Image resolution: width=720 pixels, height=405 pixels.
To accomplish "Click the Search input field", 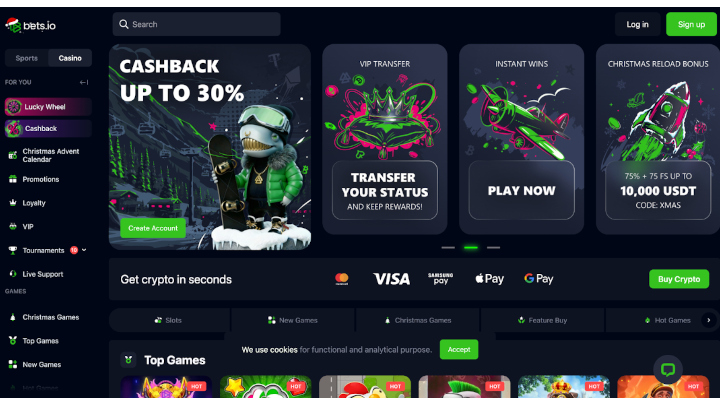I will [197, 24].
